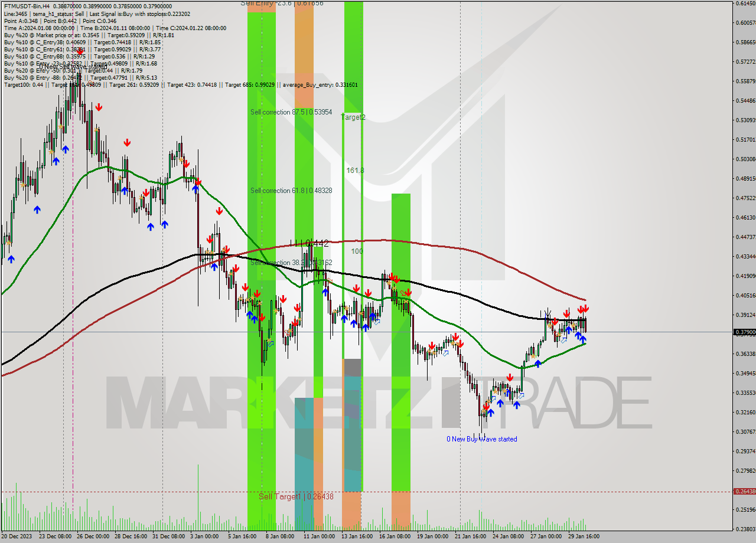This screenshot has height=543, width=756.
Task: Click the '20 Dec 2023' date label
Action: pos(17,537)
